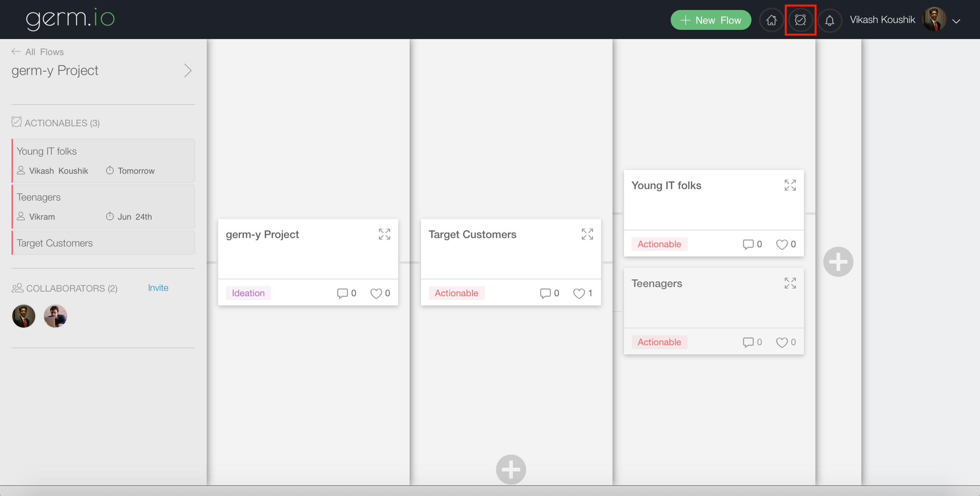This screenshot has width=980, height=496.
Task: Create a New Flow
Action: (710, 20)
